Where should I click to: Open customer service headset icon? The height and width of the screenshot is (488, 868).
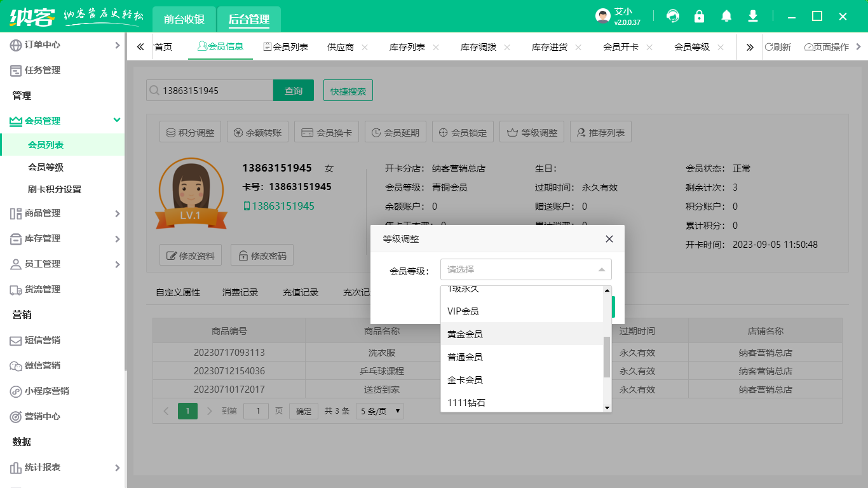[x=672, y=17]
